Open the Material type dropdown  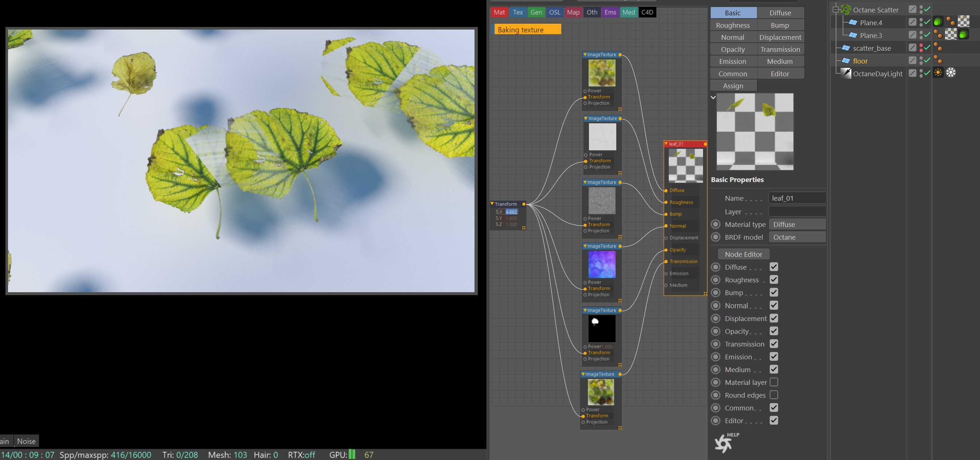[x=797, y=224]
